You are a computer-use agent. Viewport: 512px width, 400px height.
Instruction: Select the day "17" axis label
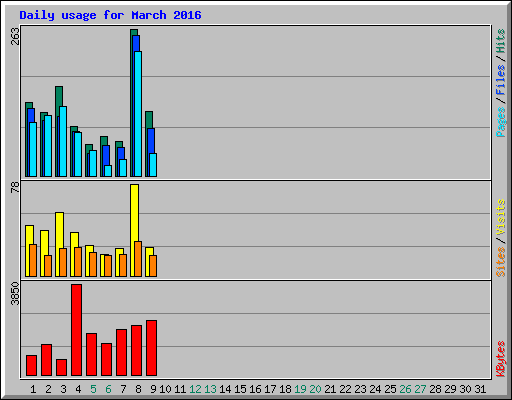click(270, 389)
